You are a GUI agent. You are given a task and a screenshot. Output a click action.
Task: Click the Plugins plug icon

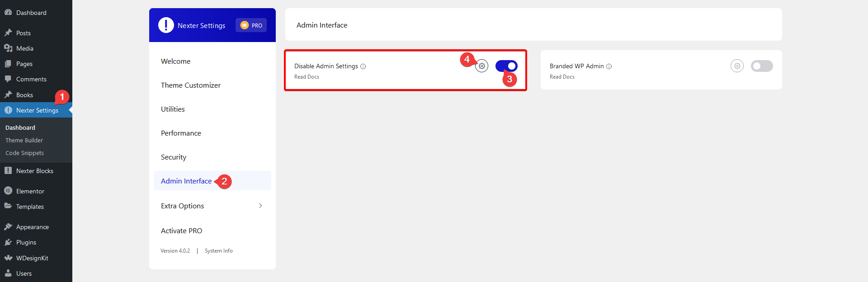(x=8, y=242)
